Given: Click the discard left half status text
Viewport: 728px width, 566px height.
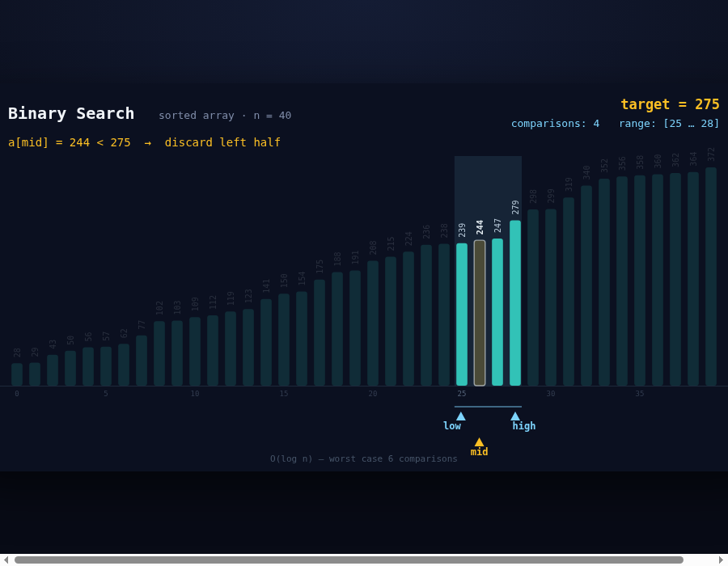Looking at the screenshot, I should coord(222,142).
